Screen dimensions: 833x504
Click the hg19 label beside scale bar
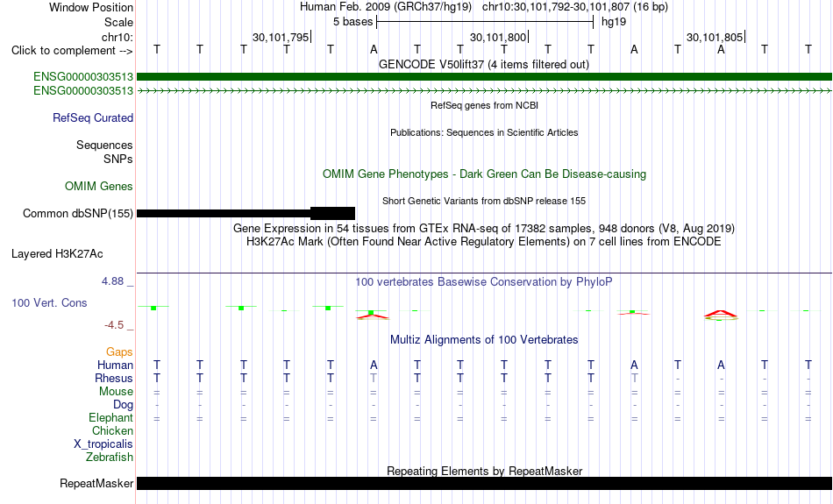pyautogui.click(x=614, y=22)
